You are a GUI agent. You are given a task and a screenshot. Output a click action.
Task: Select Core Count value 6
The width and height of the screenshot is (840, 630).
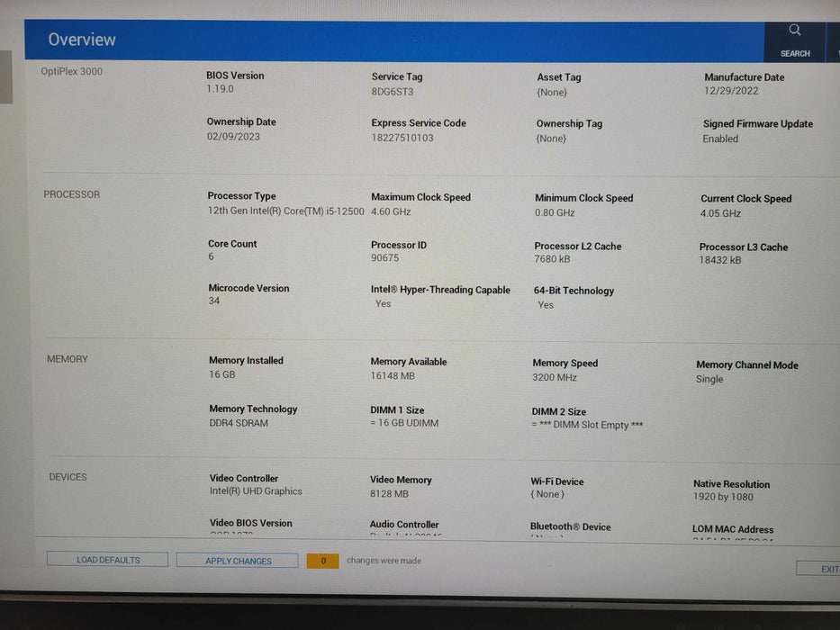[211, 256]
